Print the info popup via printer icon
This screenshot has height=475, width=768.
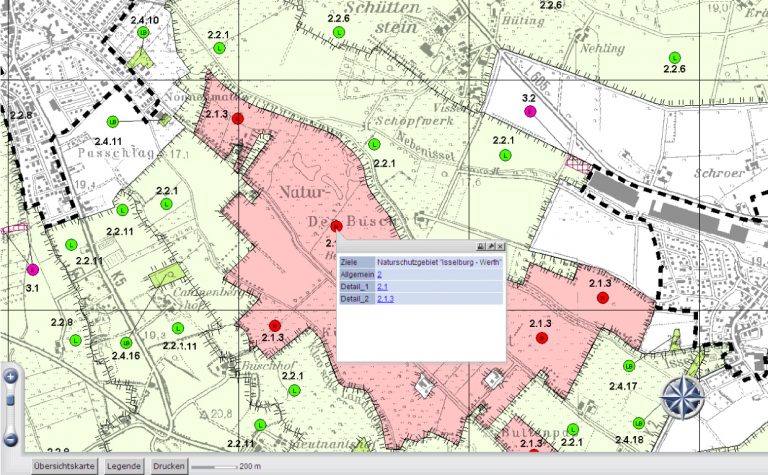tap(481, 246)
